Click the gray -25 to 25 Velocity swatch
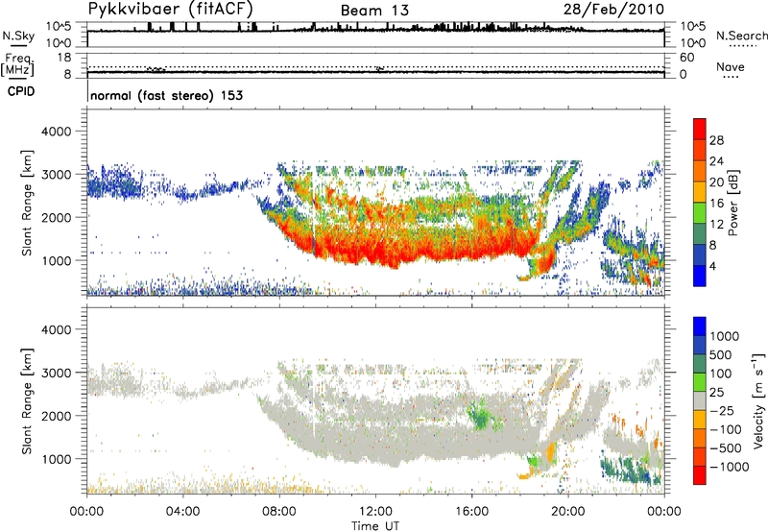 point(700,400)
